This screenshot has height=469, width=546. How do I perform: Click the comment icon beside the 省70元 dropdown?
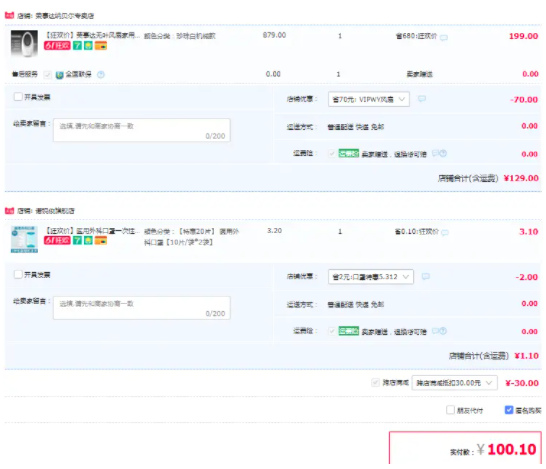tap(422, 99)
